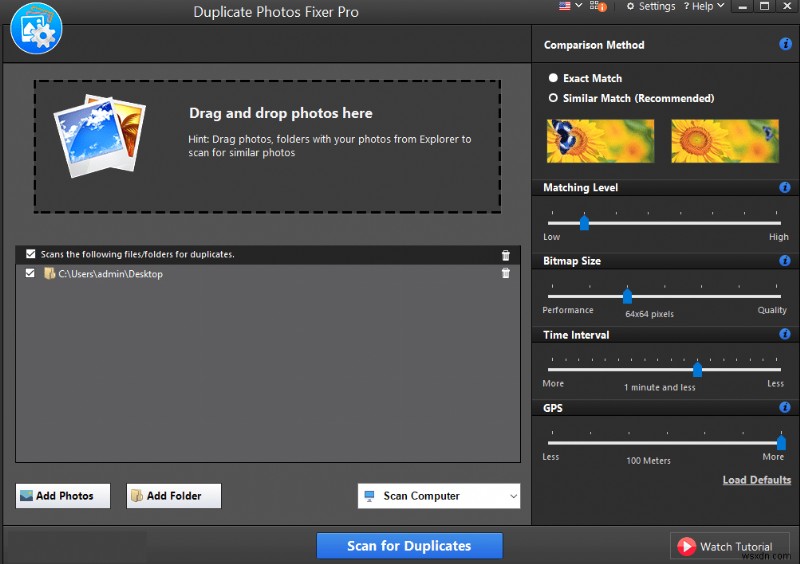Delete the C:\Users\admin\Desktop entry via its trash icon

[x=506, y=274]
